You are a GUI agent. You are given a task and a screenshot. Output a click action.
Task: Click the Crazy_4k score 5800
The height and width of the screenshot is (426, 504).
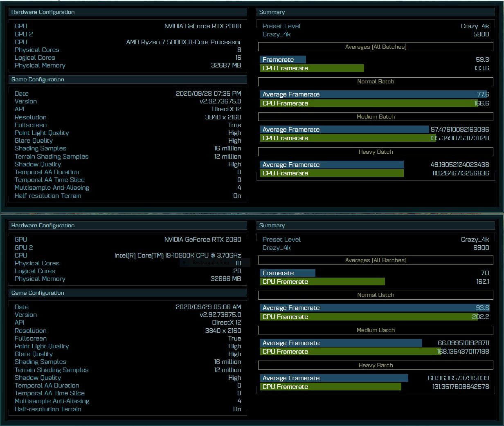[x=481, y=34]
